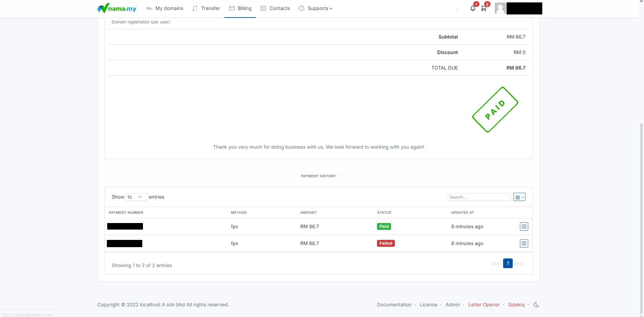Open the notifications bell

coord(473,9)
